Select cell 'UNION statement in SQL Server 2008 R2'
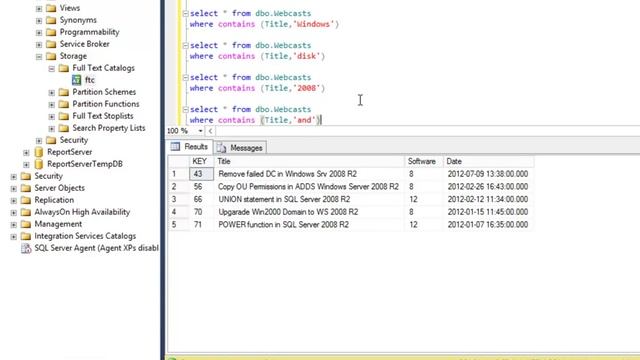Screen dimensions: 640x360 [309, 199]
